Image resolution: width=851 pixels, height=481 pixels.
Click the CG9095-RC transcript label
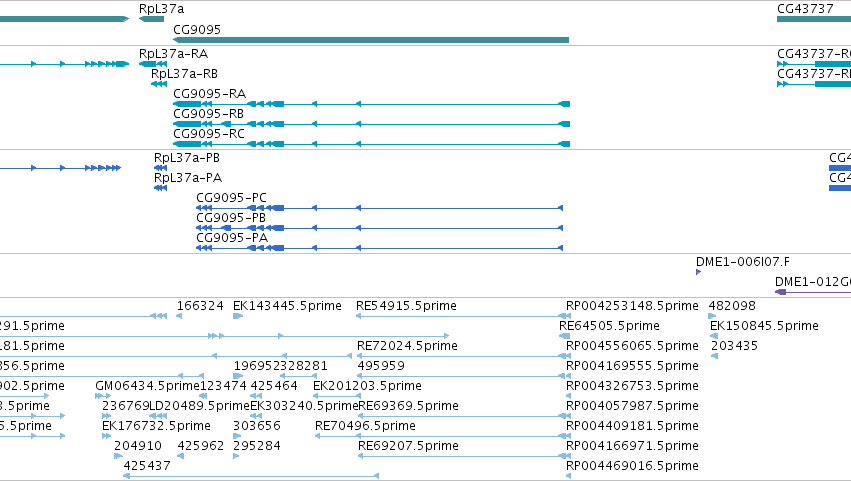tap(209, 134)
